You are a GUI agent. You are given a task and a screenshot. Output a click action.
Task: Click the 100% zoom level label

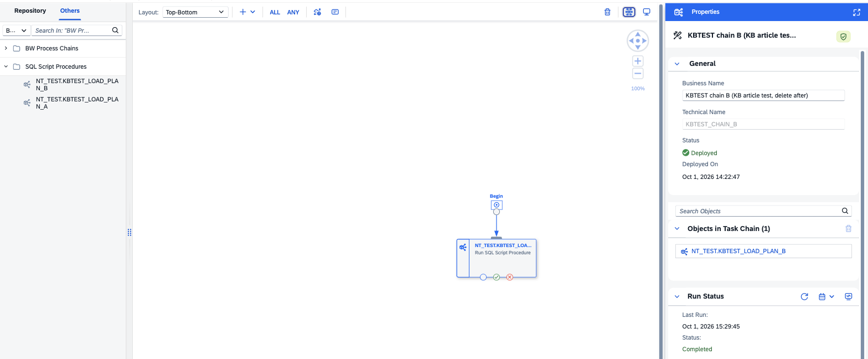pyautogui.click(x=638, y=89)
